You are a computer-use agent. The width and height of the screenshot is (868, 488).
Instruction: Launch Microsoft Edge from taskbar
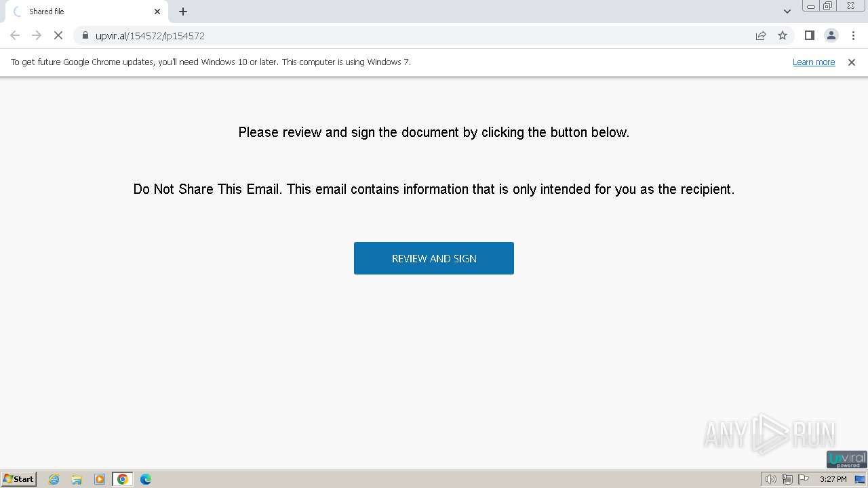pos(146,479)
